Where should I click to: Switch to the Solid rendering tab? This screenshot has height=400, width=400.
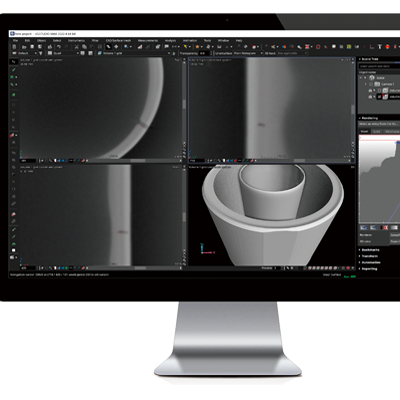[x=377, y=131]
